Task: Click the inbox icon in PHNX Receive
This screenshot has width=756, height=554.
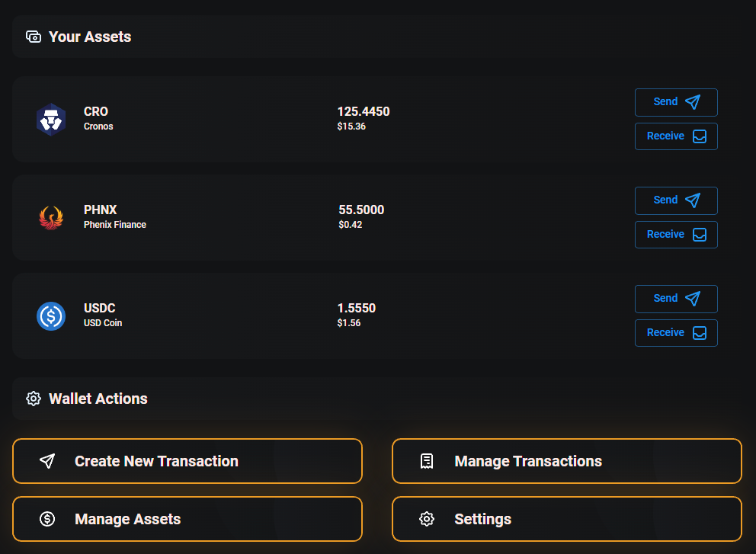Action: [x=700, y=235]
